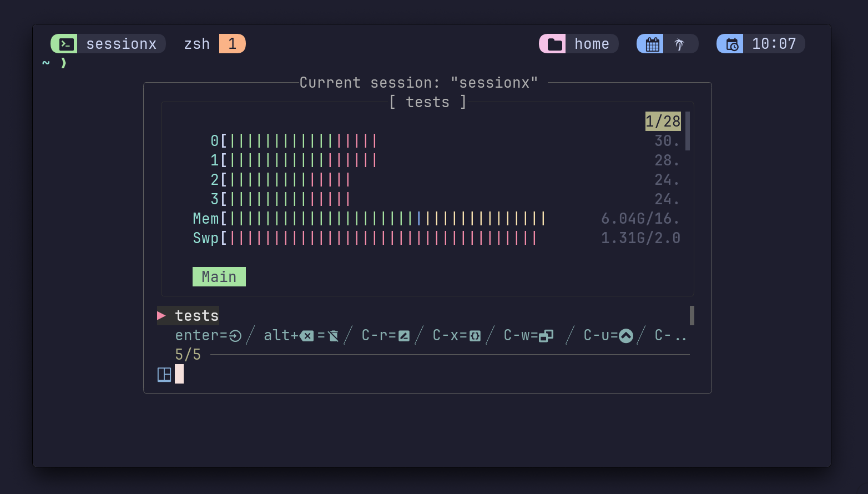The width and height of the screenshot is (868, 494).
Task: Click the C-x braces icon
Action: click(x=475, y=336)
